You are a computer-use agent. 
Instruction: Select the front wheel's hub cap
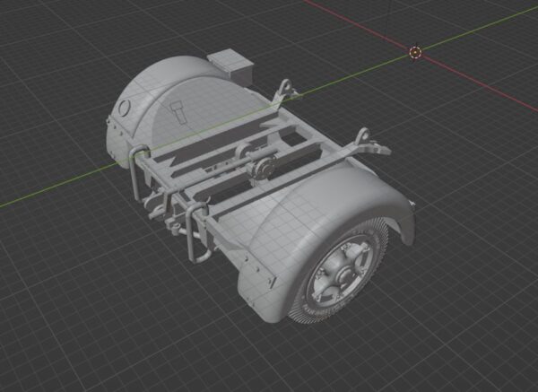[x=342, y=267]
